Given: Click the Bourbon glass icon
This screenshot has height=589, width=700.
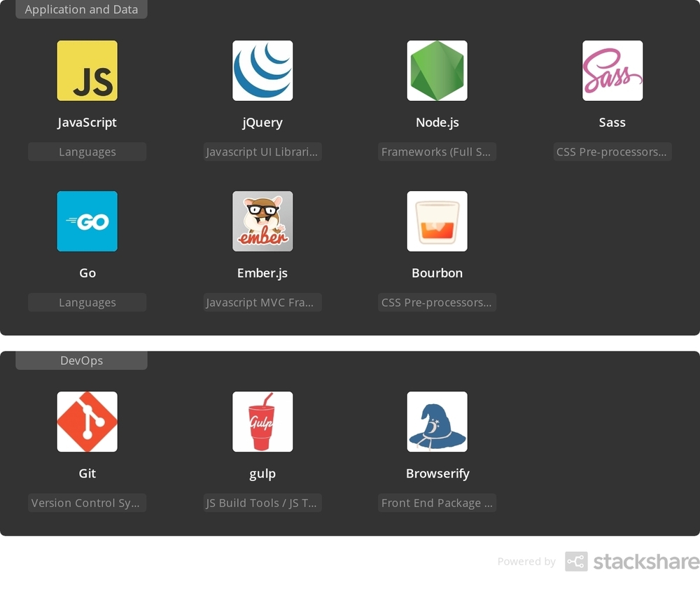Looking at the screenshot, I should click(x=437, y=221).
